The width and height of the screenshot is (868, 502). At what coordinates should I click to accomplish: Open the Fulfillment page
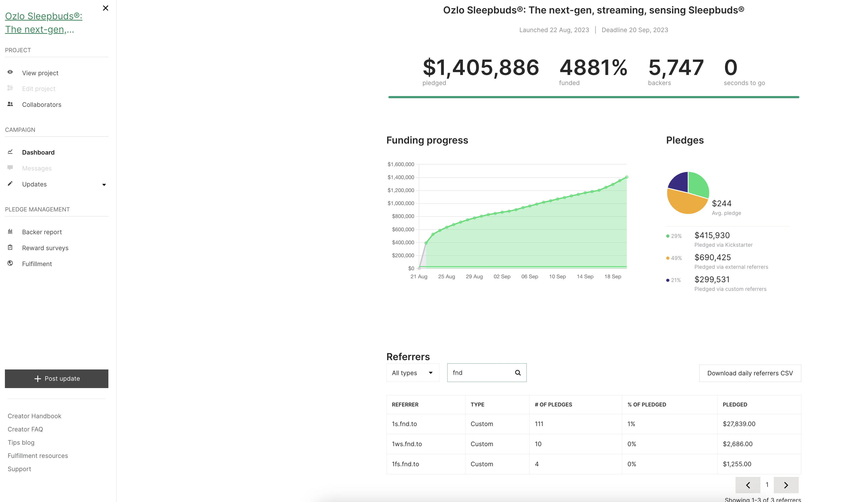[37, 264]
